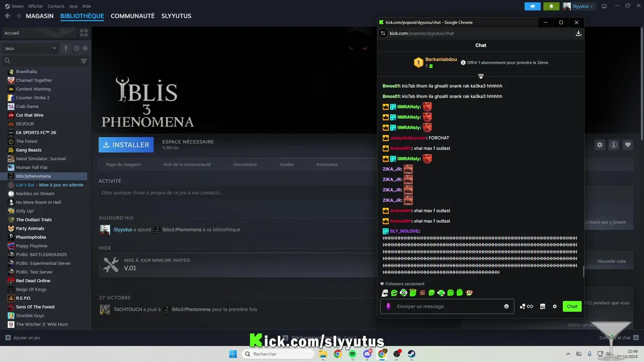Click the Nouvelle note button
Screen dimensions: 644x362
point(611,261)
